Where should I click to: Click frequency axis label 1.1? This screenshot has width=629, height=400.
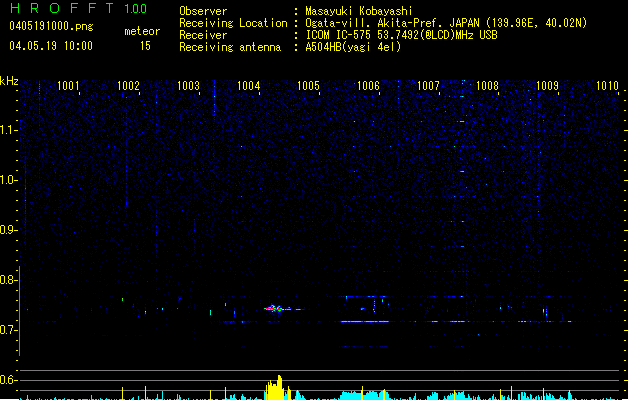coord(8,130)
